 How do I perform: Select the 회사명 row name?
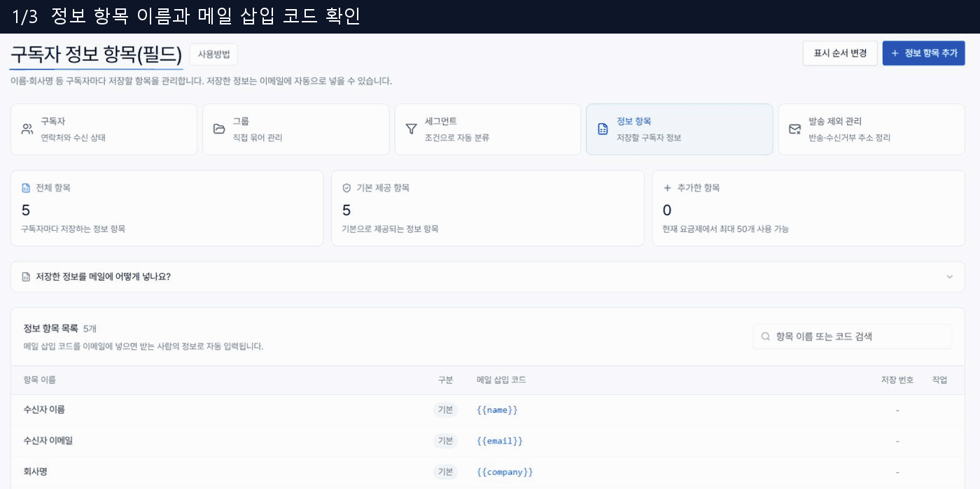35,472
